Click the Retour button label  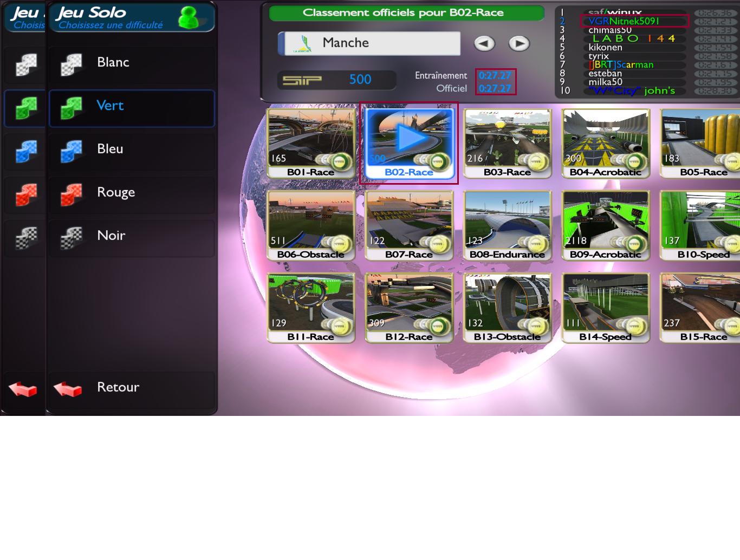click(x=118, y=387)
